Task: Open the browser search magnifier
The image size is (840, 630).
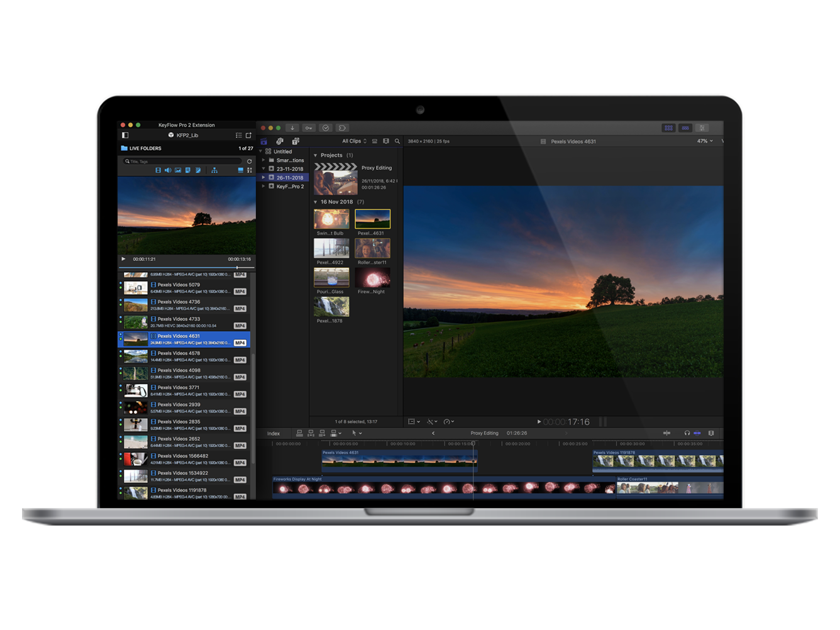Action: tap(397, 141)
